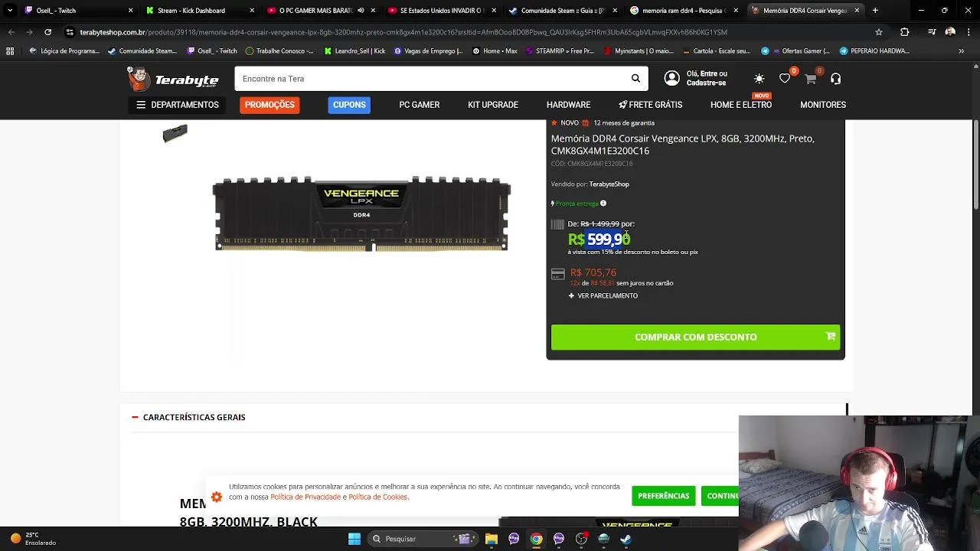
Task: Open the PROMOÇÕES menu item
Action: tap(269, 105)
